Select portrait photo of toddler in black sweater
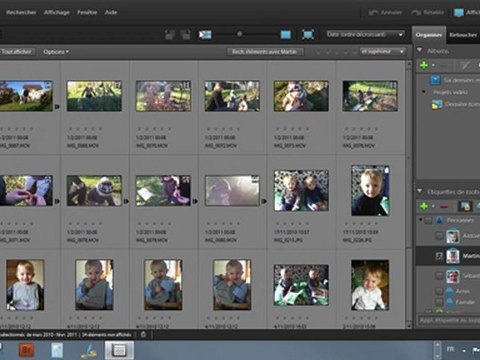The height and width of the screenshot is (360, 480). click(370, 190)
